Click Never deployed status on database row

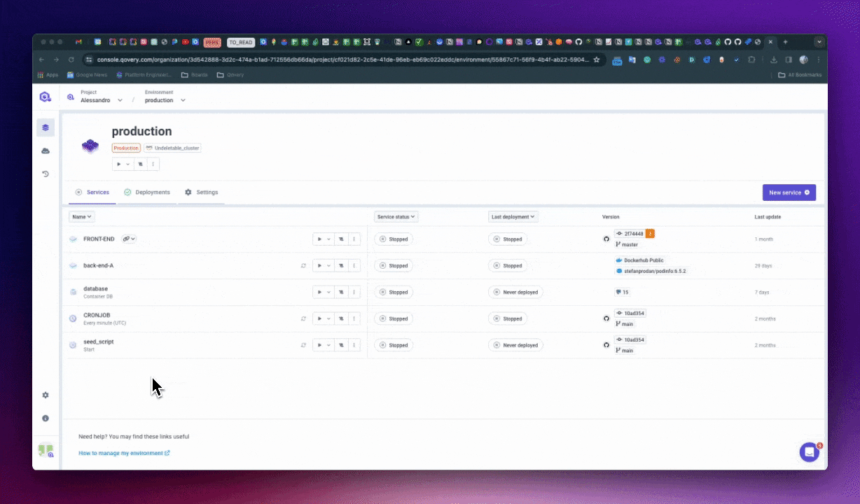[515, 292]
